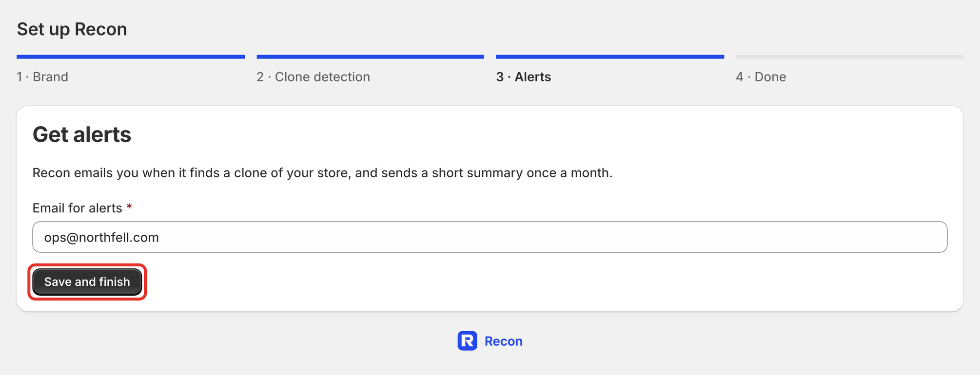The width and height of the screenshot is (980, 375).
Task: Click the Set up Recon title
Action: 72,29
